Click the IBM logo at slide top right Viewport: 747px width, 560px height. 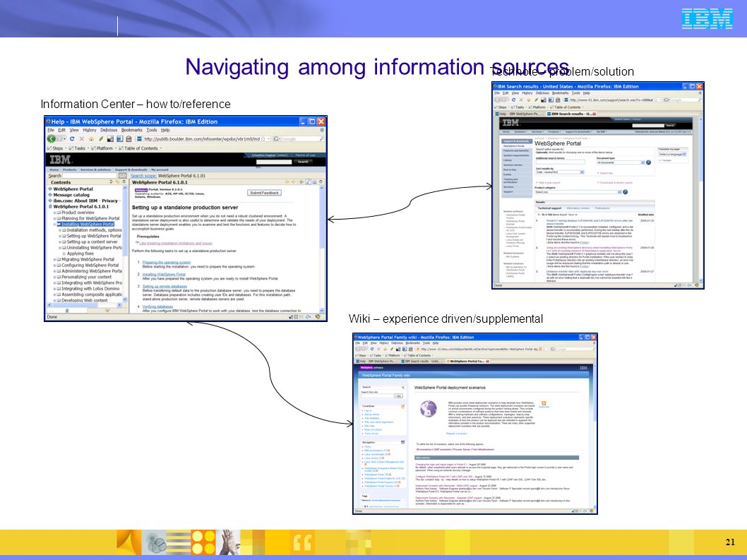pos(707,18)
